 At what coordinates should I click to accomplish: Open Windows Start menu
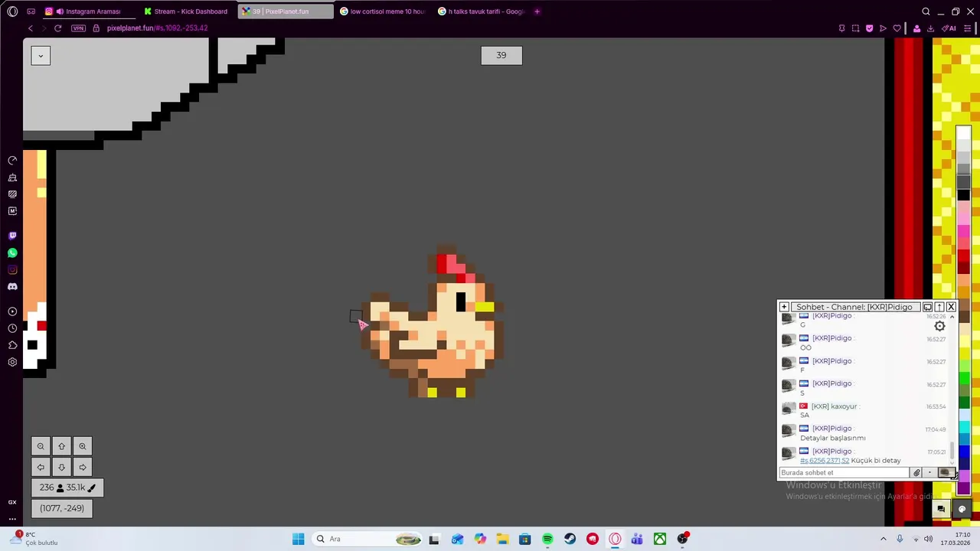[298, 539]
